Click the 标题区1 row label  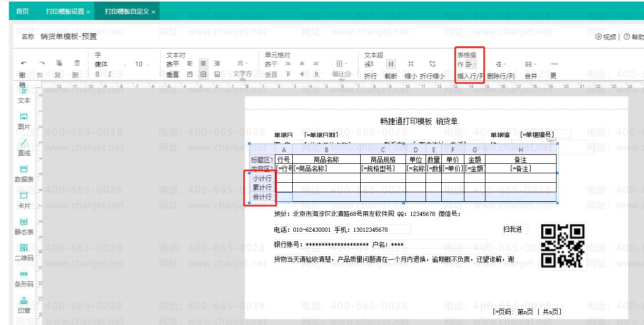point(262,159)
